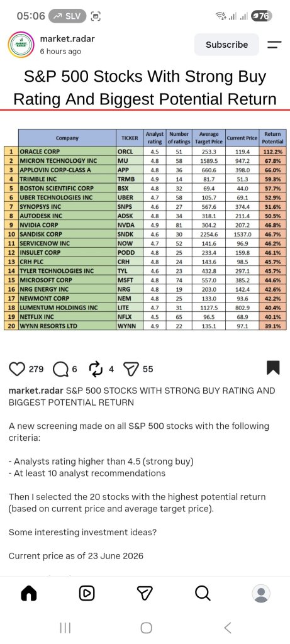Open market.radar username in the header
Screen dimensions: 290x644
tap(67, 39)
